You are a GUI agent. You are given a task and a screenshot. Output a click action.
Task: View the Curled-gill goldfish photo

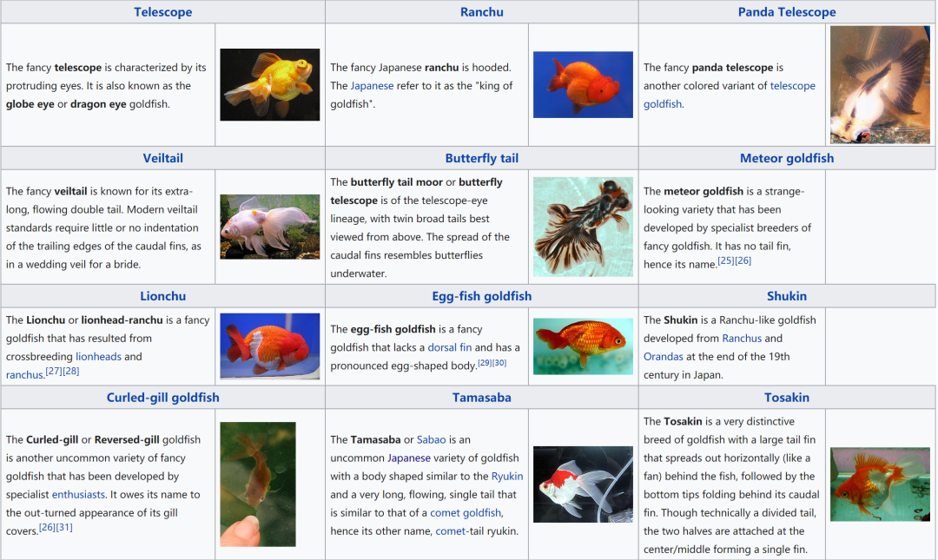[258, 484]
